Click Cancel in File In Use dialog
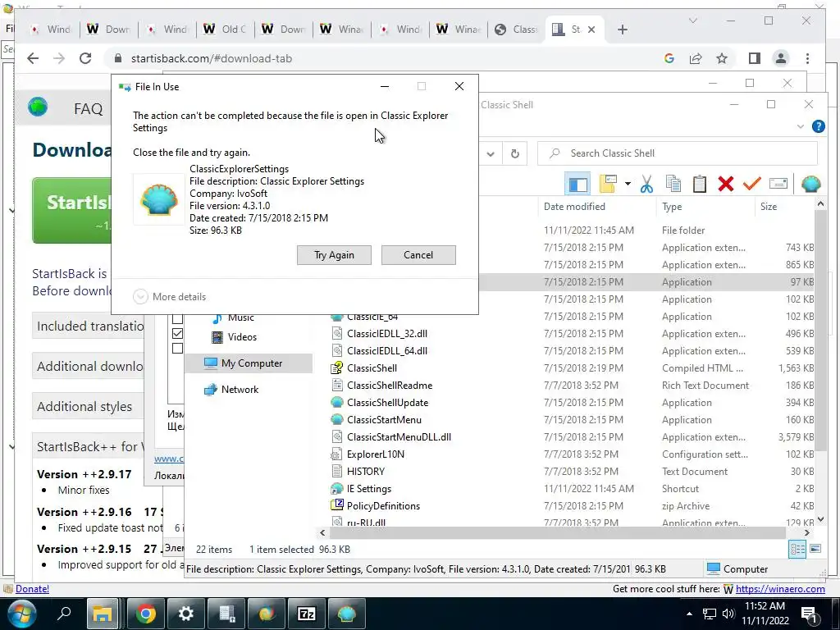This screenshot has width=840, height=630. (x=418, y=255)
